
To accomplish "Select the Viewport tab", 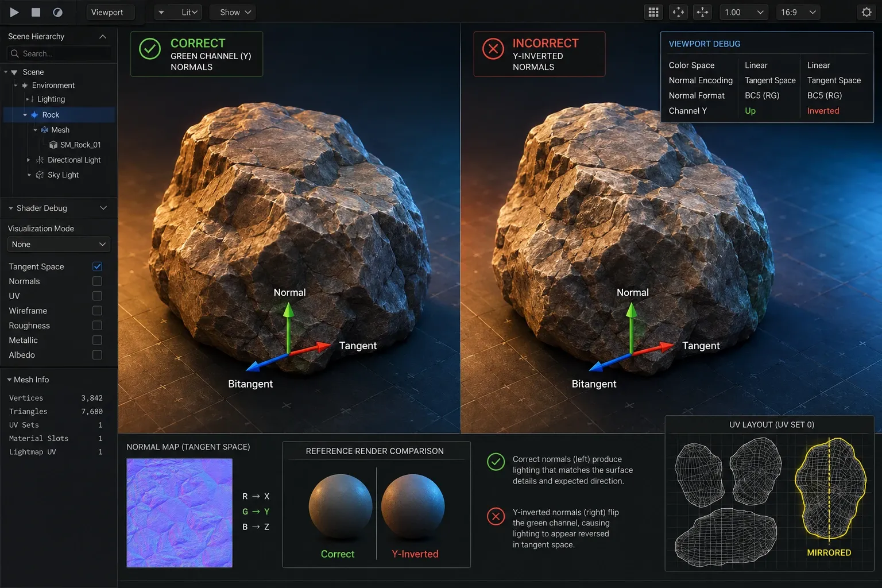I will click(110, 12).
